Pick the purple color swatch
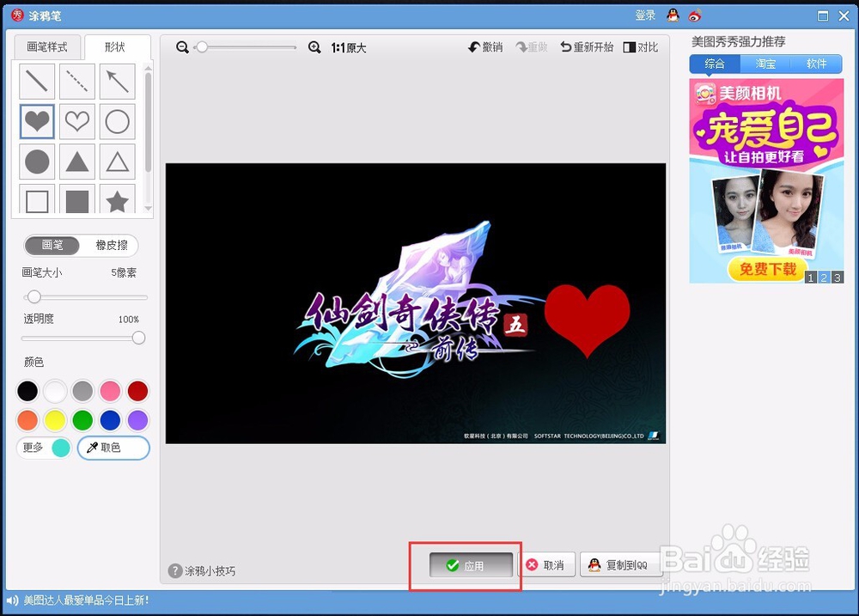 point(137,420)
